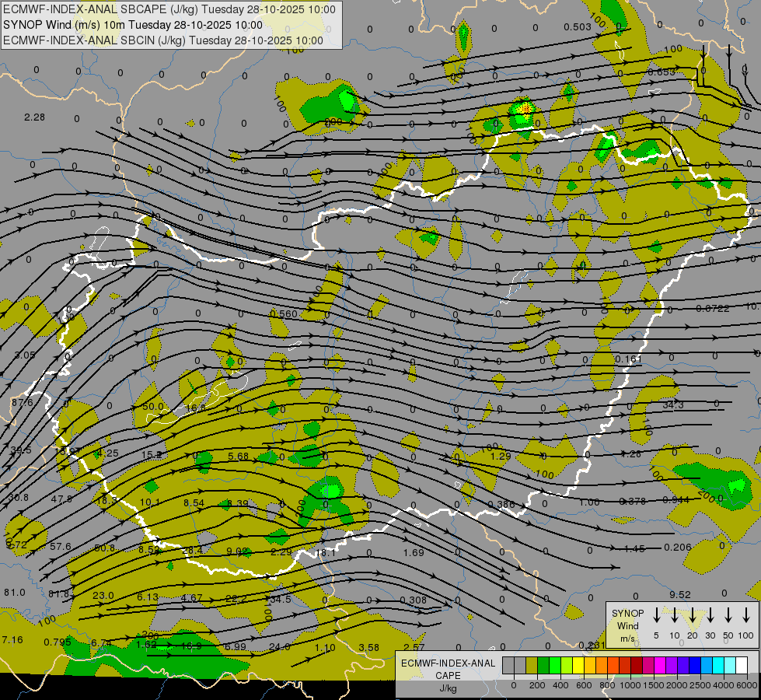Select the pure blue CAPE legend swatch
Viewport: 761px width, 700px height.
(x=695, y=665)
